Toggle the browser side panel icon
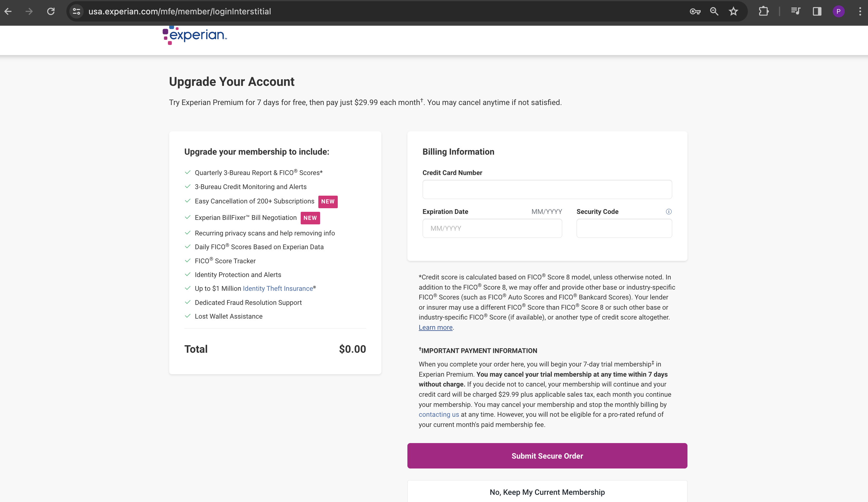Screen dimensions: 868x502 (x=817, y=11)
